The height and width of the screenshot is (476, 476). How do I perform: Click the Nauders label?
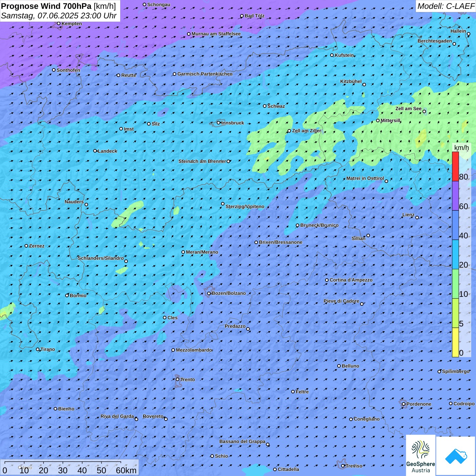[x=74, y=202]
